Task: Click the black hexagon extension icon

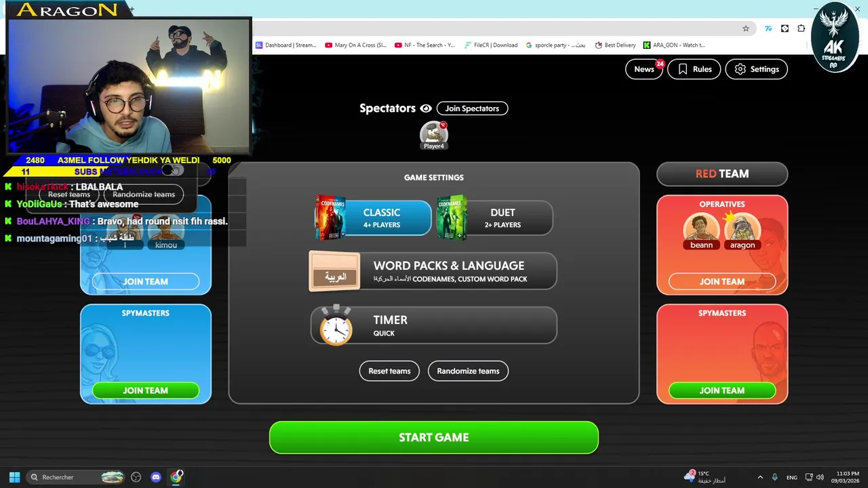Action: click(785, 28)
